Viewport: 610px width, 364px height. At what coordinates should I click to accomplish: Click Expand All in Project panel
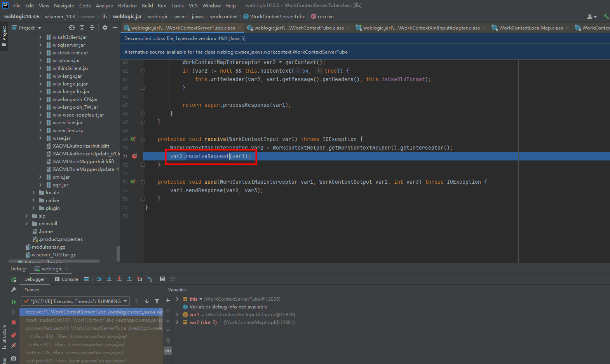point(82,28)
